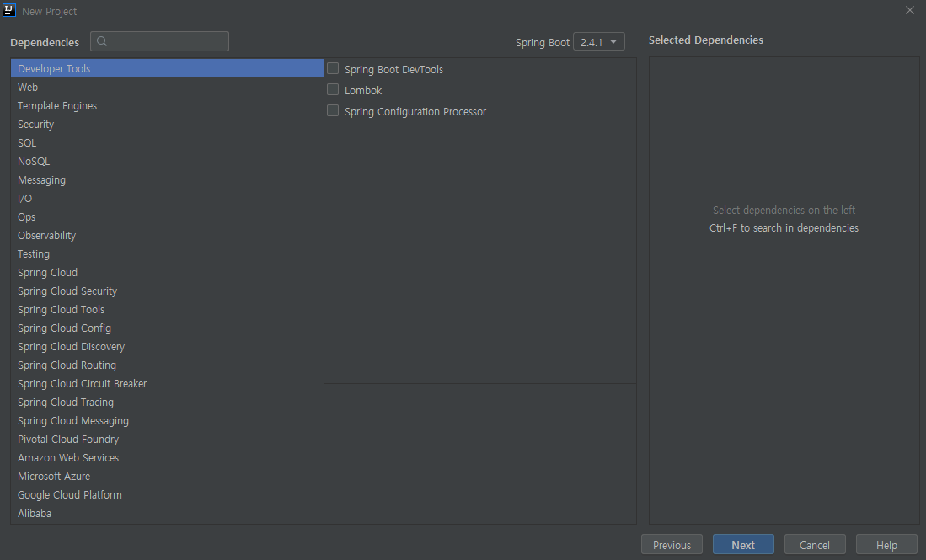Image resolution: width=926 pixels, height=560 pixels.
Task: Open Help for this dialog
Action: pyautogui.click(x=886, y=545)
